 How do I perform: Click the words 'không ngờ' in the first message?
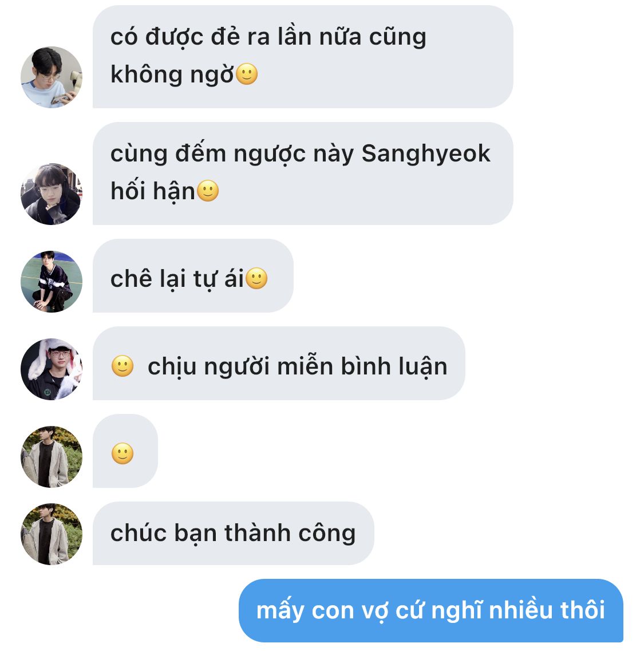click(x=172, y=75)
